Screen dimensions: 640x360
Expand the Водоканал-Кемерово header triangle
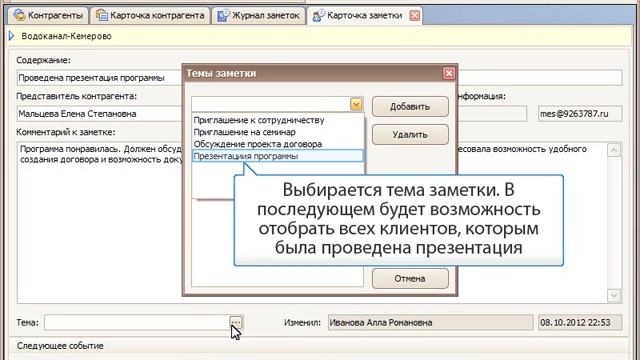click(11, 36)
